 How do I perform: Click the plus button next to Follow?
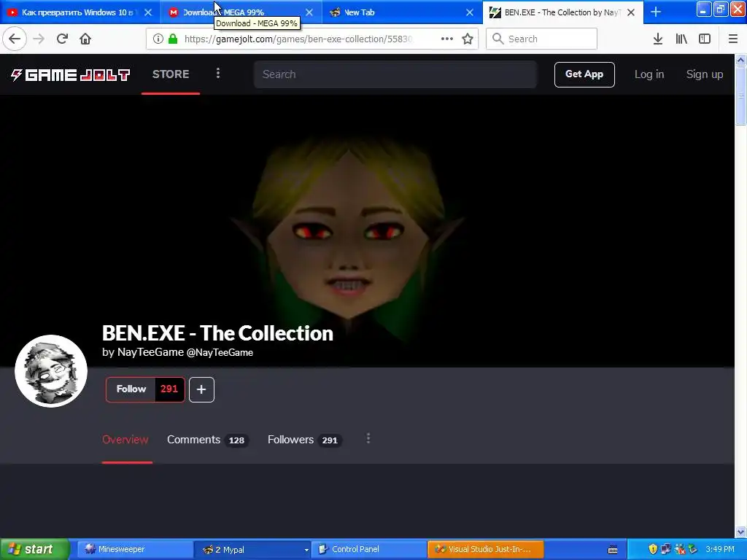pyautogui.click(x=201, y=389)
